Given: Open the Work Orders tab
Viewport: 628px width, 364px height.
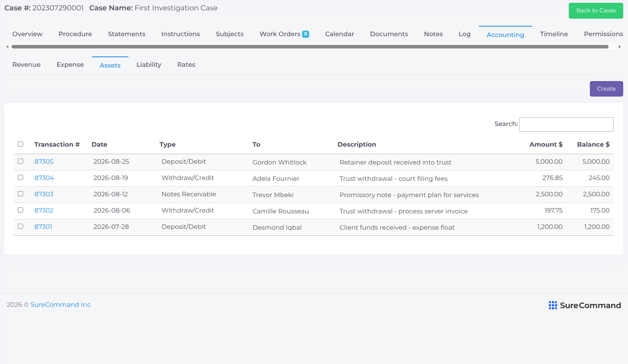Looking at the screenshot, I should 284,34.
